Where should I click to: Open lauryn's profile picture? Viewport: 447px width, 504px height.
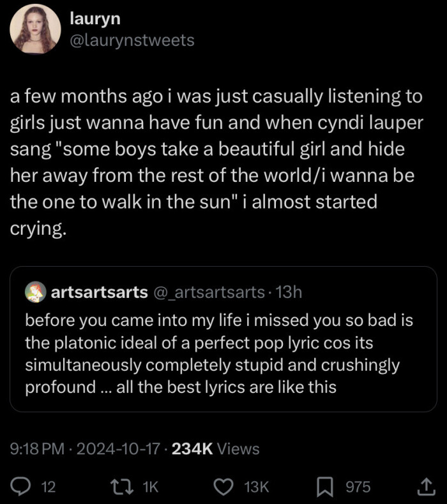coord(35,30)
